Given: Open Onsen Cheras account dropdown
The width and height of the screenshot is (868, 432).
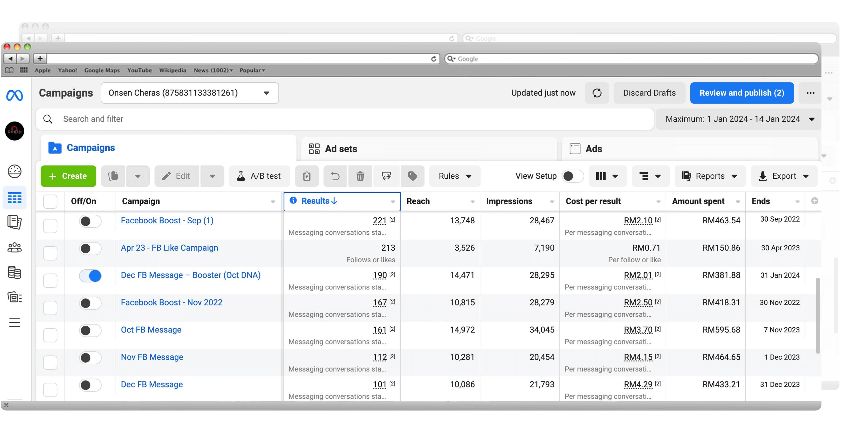Looking at the screenshot, I should coord(190,93).
